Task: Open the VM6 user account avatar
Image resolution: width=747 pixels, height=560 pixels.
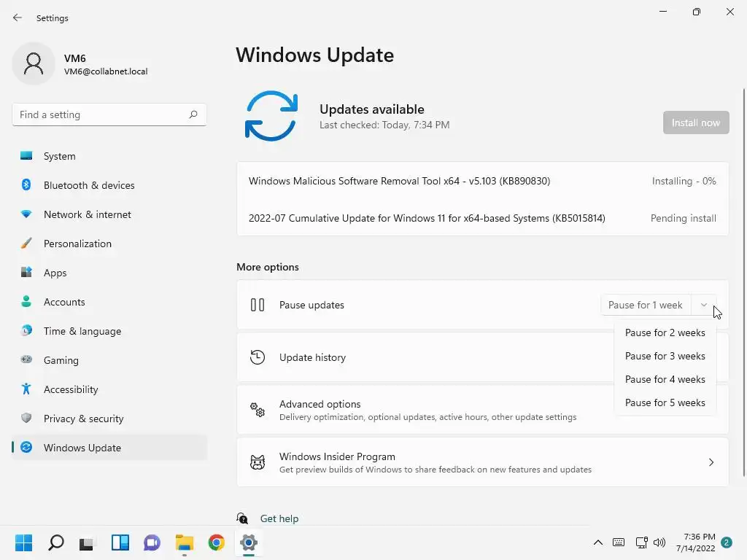Action: coord(34,63)
